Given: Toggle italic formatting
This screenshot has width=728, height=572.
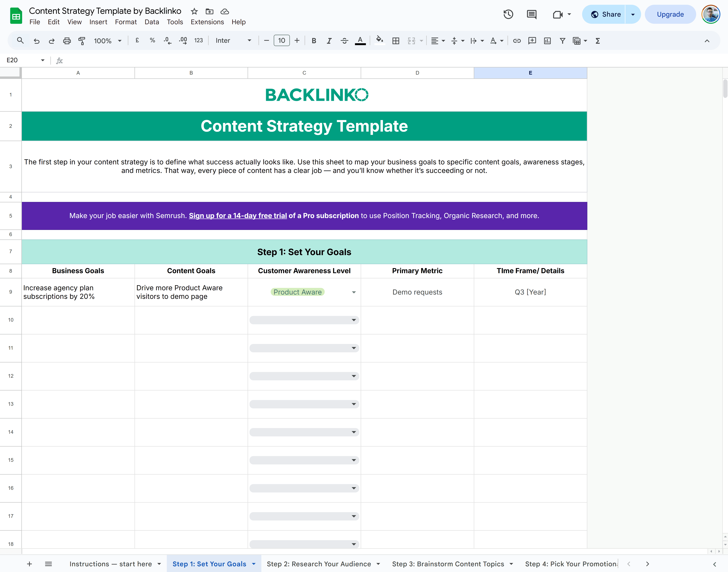Looking at the screenshot, I should 329,41.
